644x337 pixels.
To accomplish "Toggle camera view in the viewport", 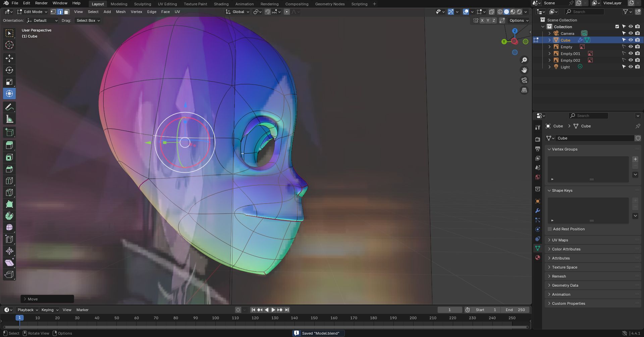I will coord(524,80).
